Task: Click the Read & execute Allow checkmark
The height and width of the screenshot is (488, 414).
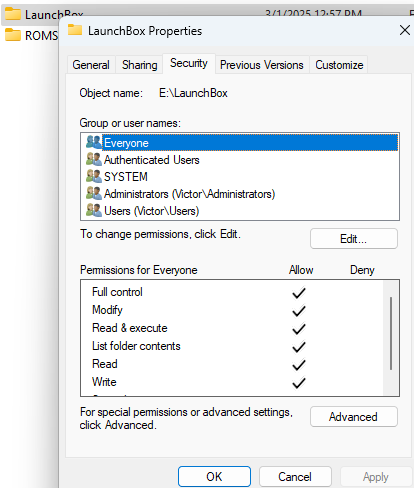Action: pyautogui.click(x=299, y=329)
